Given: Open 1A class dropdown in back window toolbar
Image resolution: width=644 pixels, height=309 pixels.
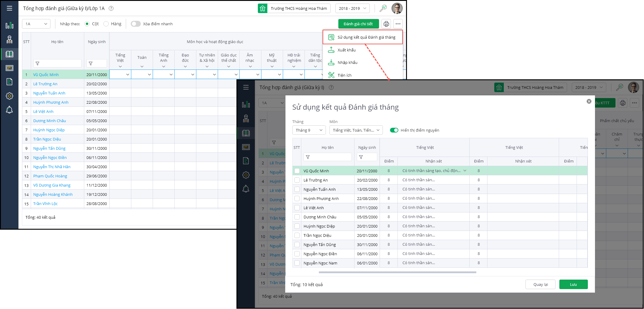Looking at the screenshot, I should tap(36, 24).
